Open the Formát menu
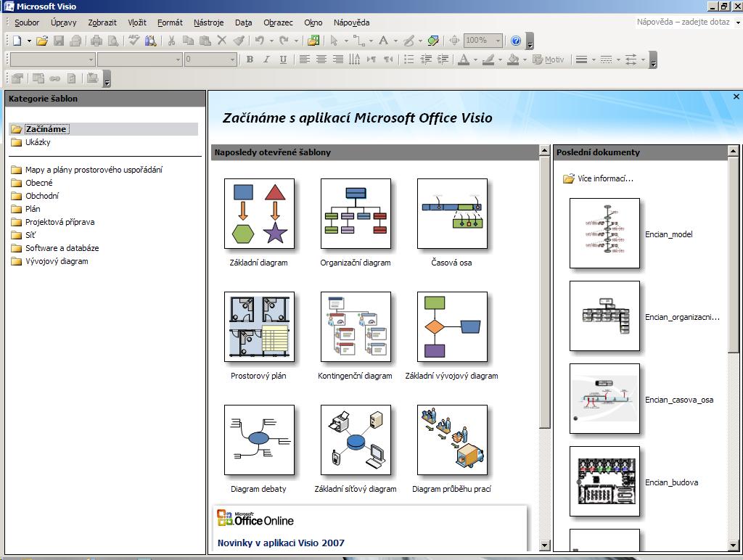The width and height of the screenshot is (743, 560). pyautogui.click(x=170, y=22)
